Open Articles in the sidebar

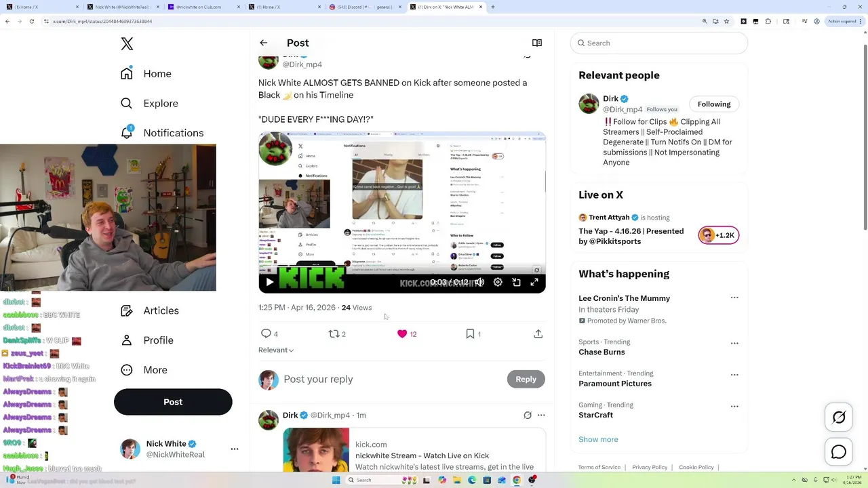tap(151, 310)
